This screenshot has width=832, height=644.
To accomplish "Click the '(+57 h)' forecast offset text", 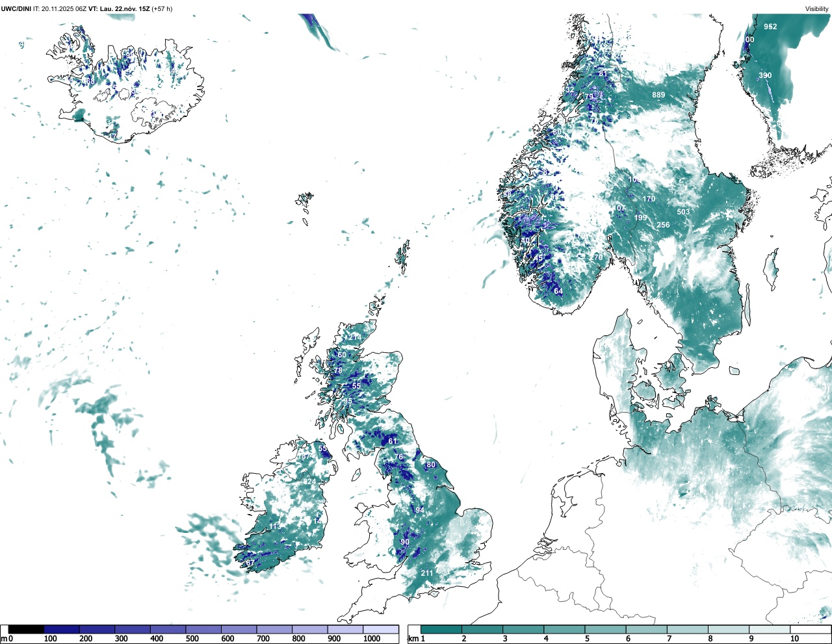I will click(162, 8).
